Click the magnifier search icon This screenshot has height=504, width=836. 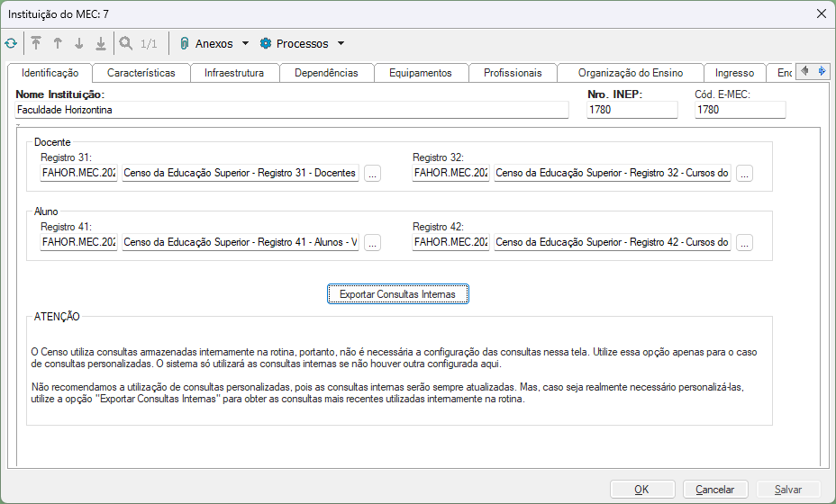[x=126, y=43]
